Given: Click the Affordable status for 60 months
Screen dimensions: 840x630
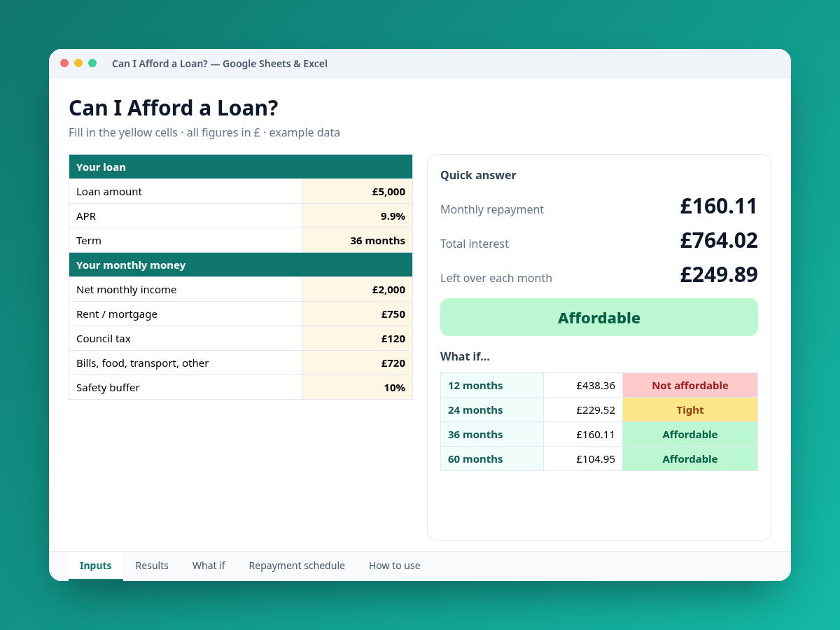Looking at the screenshot, I should click(690, 458).
